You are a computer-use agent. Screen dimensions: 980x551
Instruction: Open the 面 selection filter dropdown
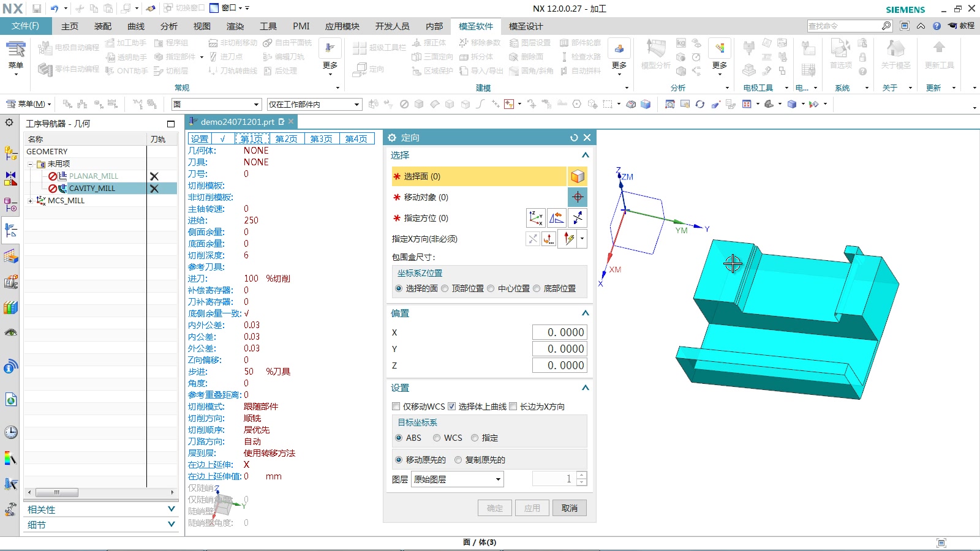click(217, 104)
